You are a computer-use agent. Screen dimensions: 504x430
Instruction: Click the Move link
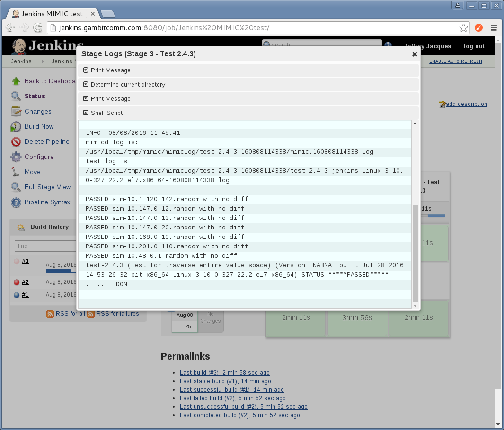click(33, 172)
